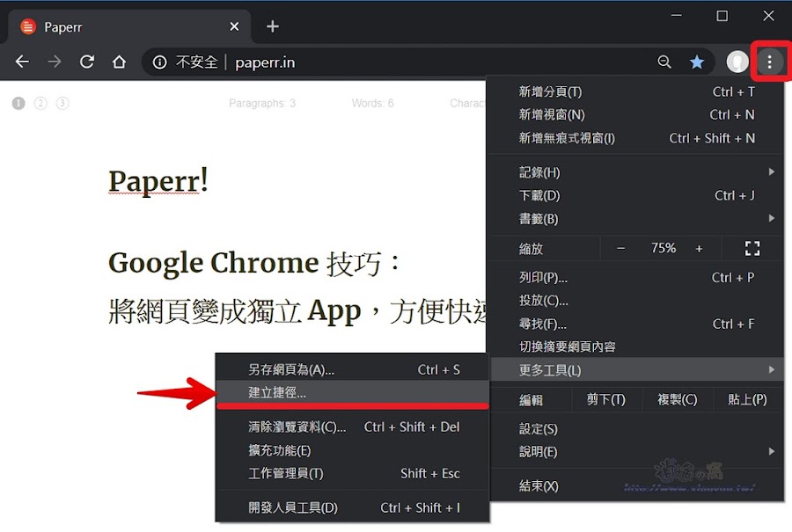The height and width of the screenshot is (532, 792).
Task: Increase zoom with plus button
Action: pyautogui.click(x=699, y=248)
